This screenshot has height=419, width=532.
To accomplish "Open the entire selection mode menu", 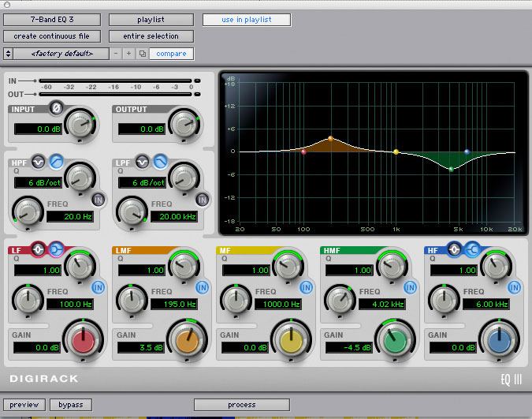I will (151, 36).
